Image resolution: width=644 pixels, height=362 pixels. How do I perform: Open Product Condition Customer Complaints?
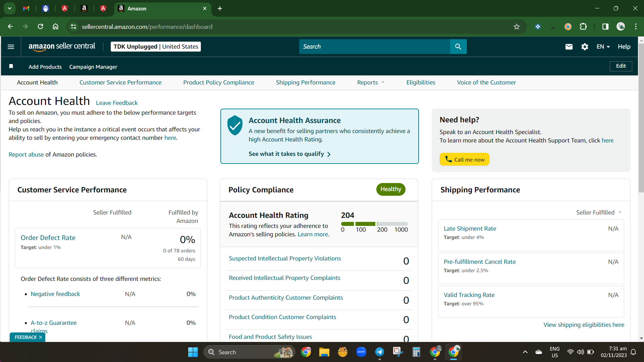tap(282, 317)
